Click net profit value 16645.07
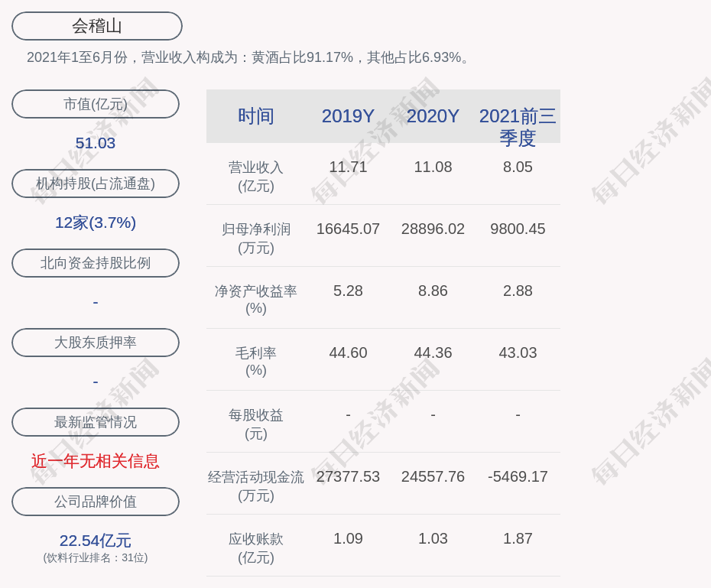 coord(349,229)
